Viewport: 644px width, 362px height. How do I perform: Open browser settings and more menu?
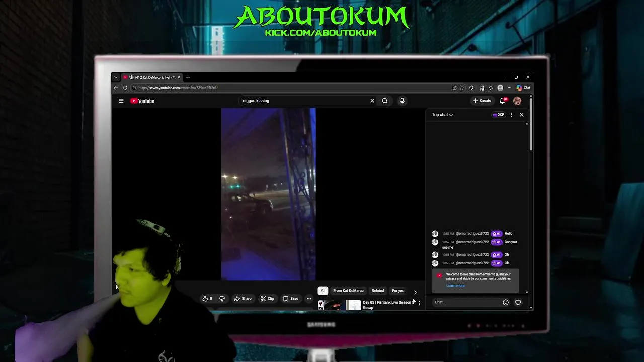(x=509, y=88)
